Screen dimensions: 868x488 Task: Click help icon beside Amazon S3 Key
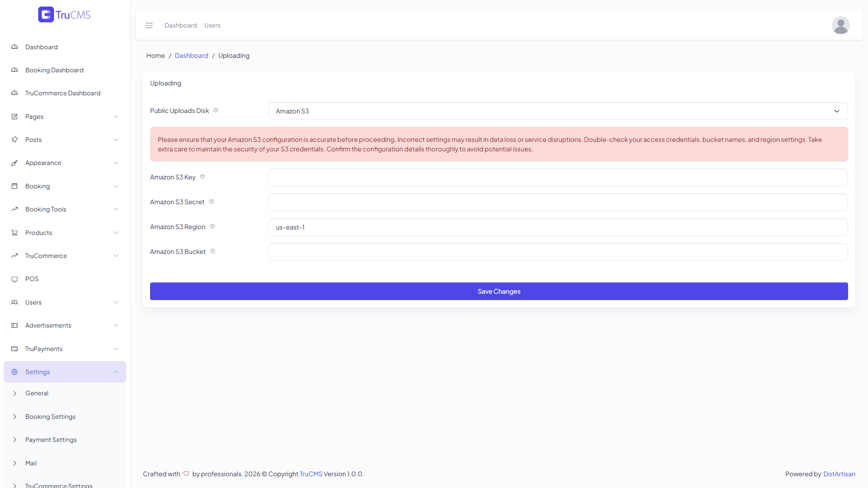point(203,177)
